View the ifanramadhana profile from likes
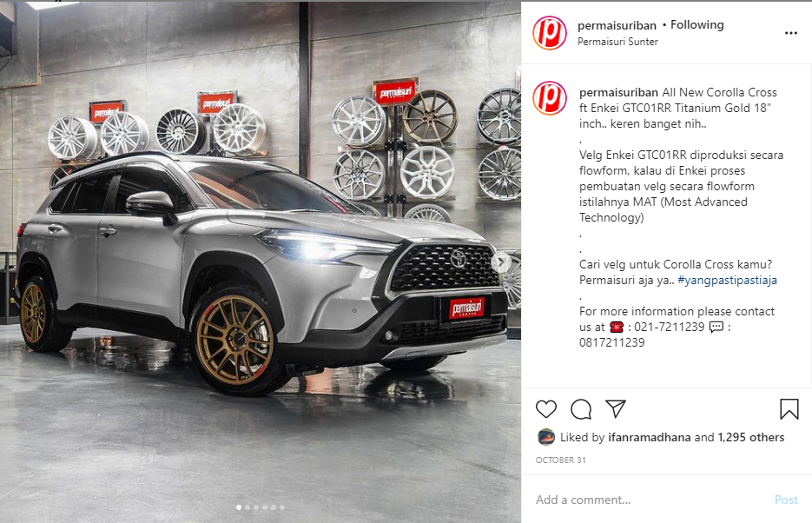This screenshot has width=812, height=523. [650, 437]
